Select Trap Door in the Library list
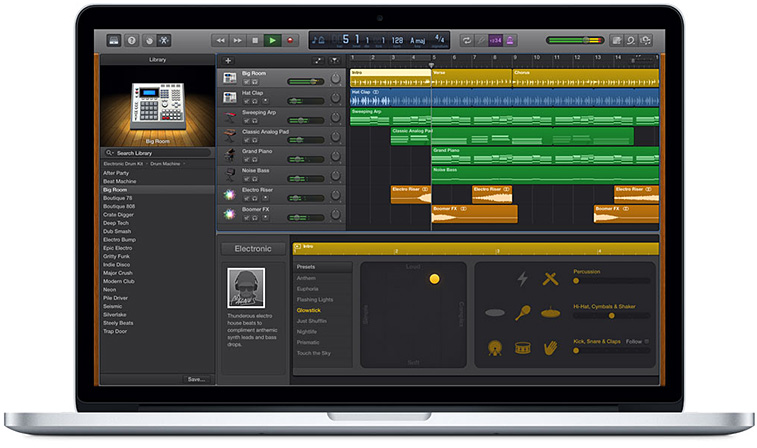The width and height of the screenshot is (757, 448). pos(115,331)
